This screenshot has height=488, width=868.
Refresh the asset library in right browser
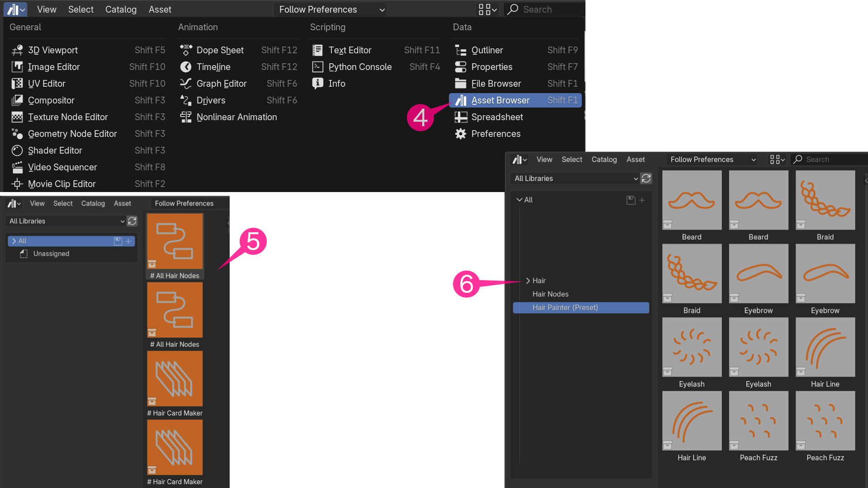point(646,178)
